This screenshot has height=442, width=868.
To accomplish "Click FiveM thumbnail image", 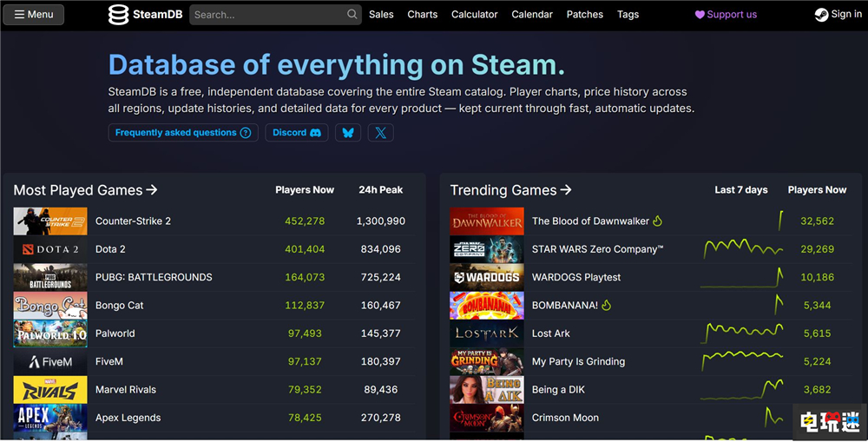I will [50, 362].
